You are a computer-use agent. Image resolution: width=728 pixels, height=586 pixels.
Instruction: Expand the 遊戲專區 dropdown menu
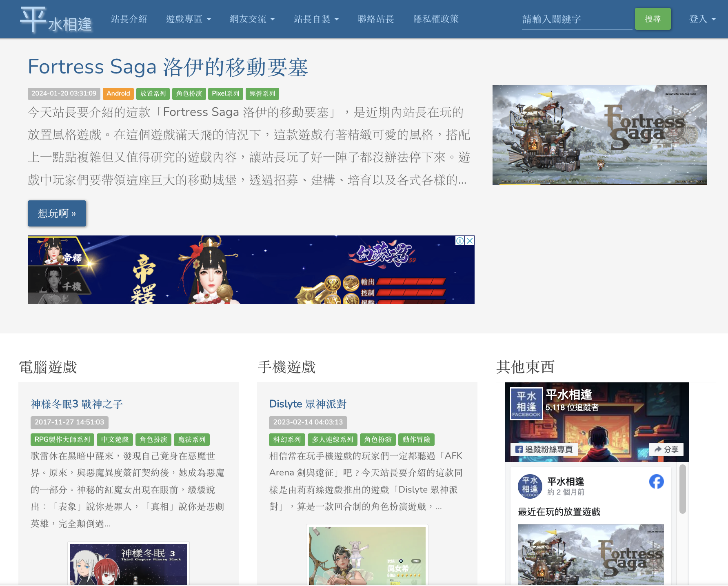[x=188, y=19]
